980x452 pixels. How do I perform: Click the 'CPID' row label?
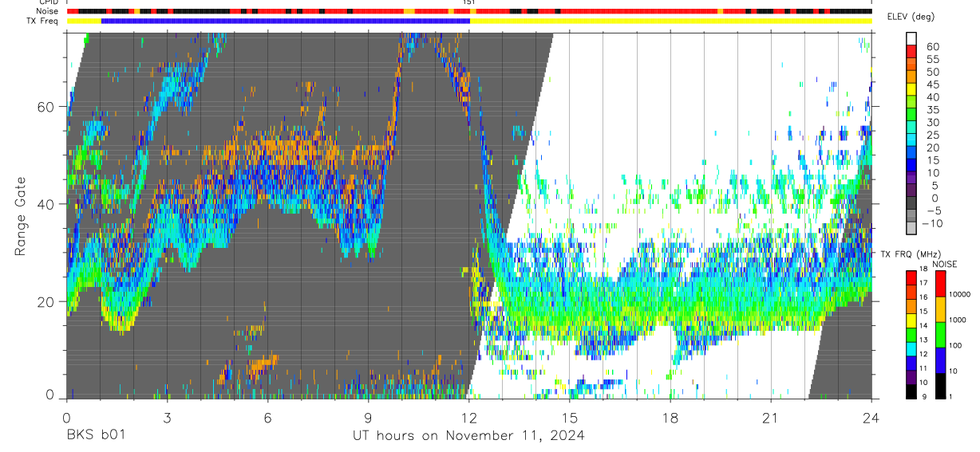[49, 3]
